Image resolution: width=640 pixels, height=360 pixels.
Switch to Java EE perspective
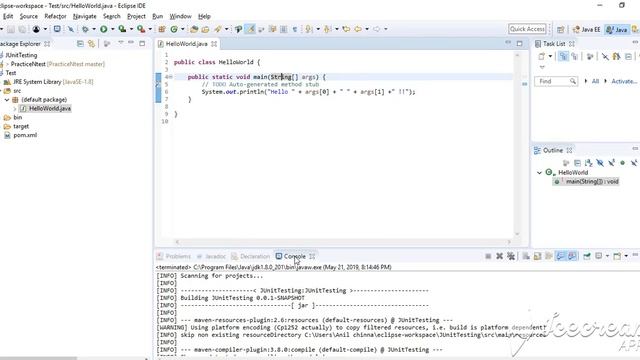coord(587,29)
